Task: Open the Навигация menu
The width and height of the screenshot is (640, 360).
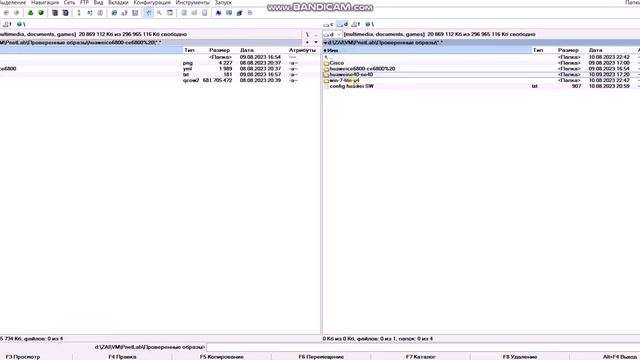Action: 45,2
